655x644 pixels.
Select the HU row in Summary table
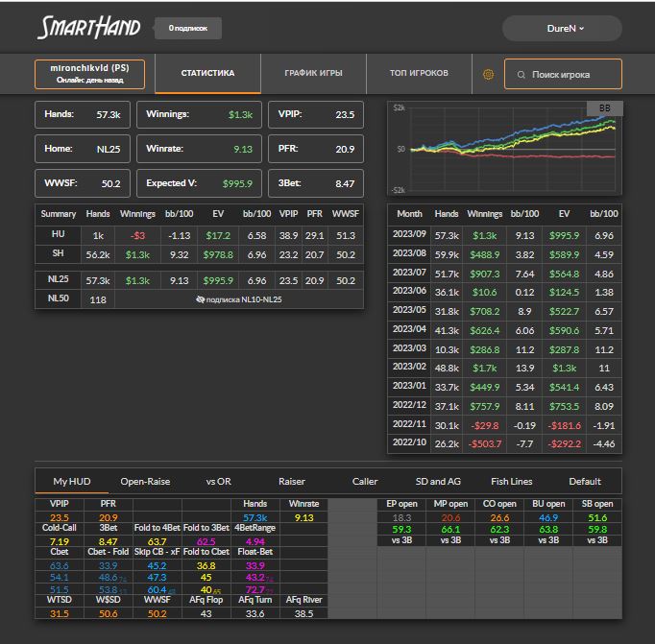coord(199,235)
